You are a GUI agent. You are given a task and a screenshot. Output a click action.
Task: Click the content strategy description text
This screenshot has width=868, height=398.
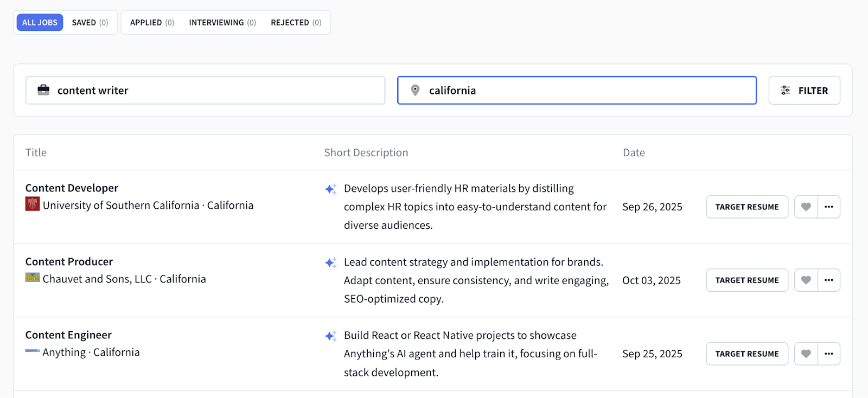point(476,280)
